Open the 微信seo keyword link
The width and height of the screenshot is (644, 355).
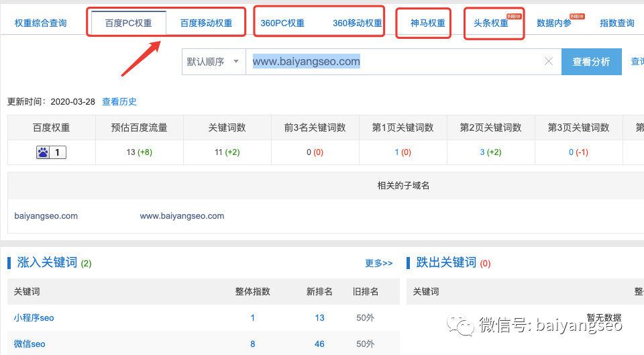tap(29, 344)
